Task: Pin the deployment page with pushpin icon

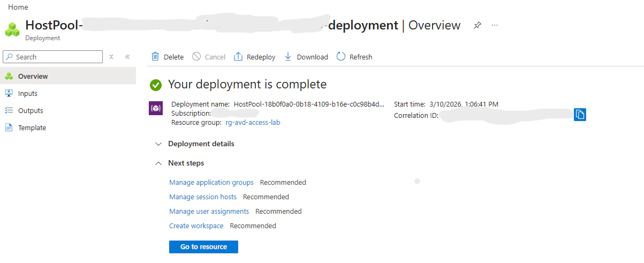Action: (x=477, y=25)
